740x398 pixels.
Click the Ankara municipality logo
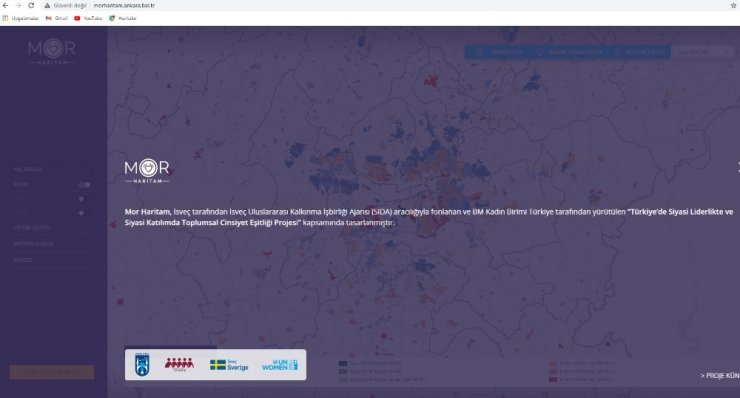(x=142, y=365)
